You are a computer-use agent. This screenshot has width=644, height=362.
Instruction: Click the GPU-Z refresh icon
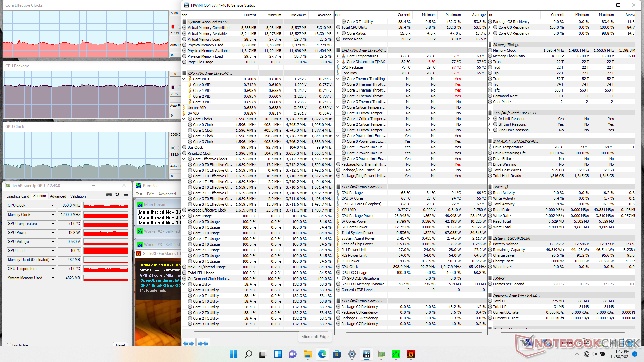117,194
